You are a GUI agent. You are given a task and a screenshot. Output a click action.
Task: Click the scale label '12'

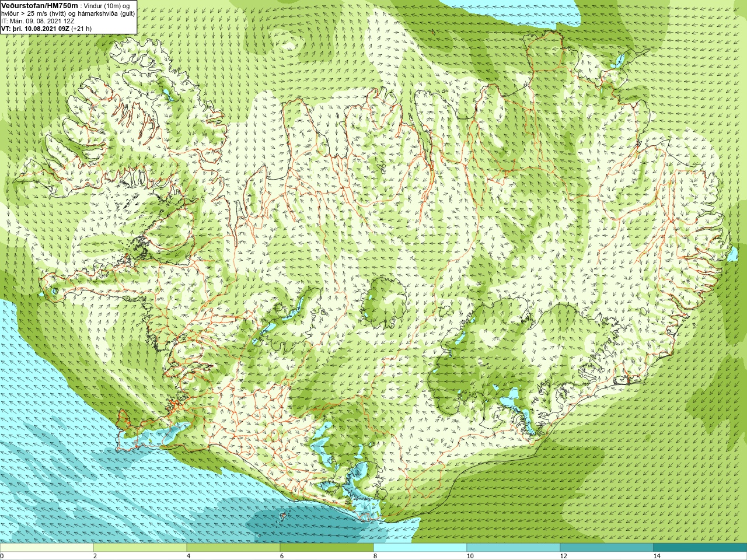[x=563, y=556]
